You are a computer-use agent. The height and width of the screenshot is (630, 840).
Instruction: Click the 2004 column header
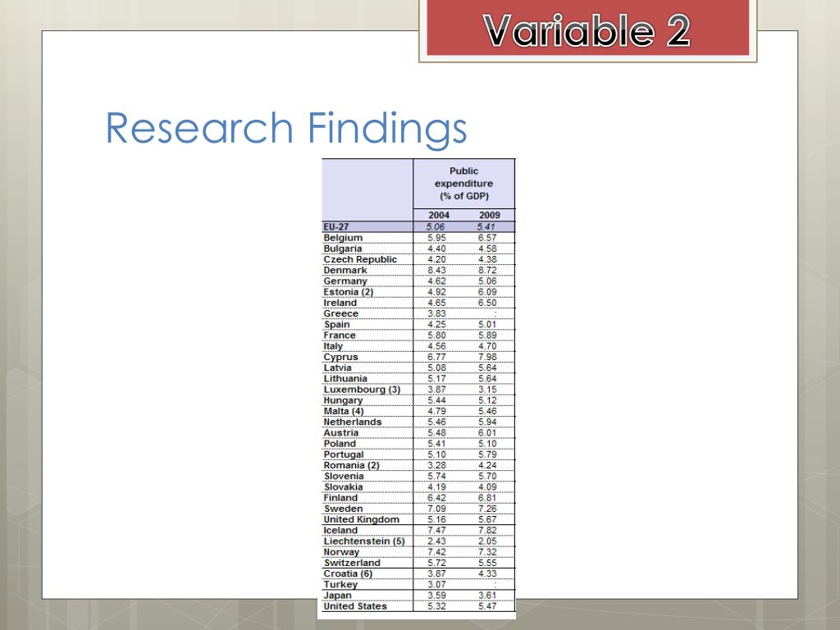439,215
